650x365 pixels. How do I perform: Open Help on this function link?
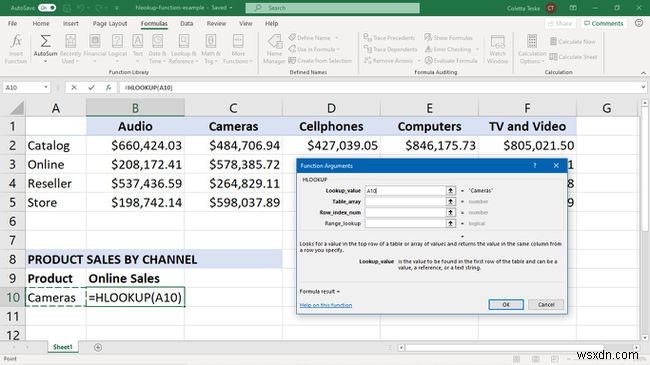click(x=326, y=305)
